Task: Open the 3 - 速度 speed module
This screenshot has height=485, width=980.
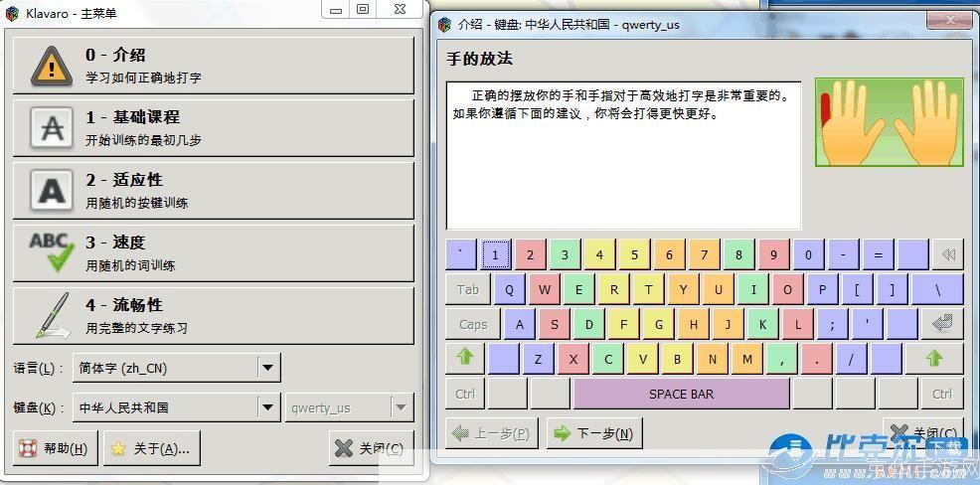Action: click(213, 253)
